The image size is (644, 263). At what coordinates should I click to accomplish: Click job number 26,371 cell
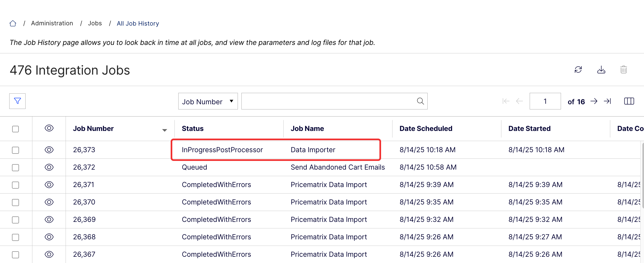click(84, 185)
